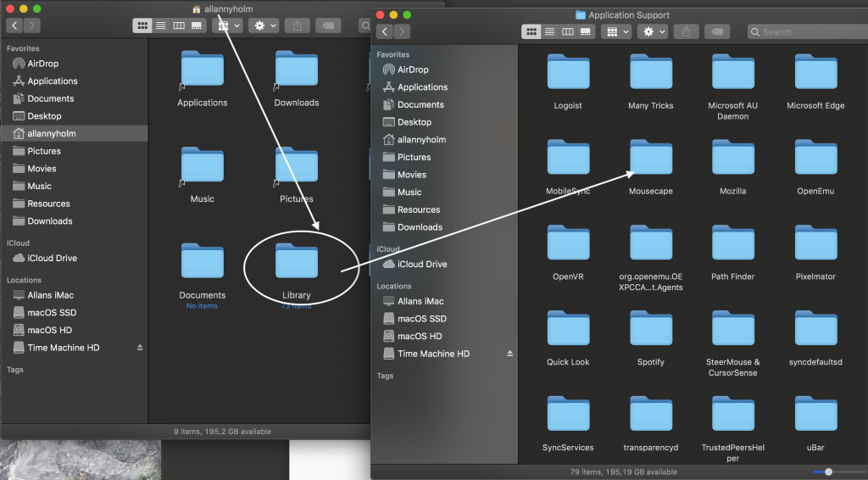Open the org.openemu.OEXPCCAgents folder

(651, 243)
